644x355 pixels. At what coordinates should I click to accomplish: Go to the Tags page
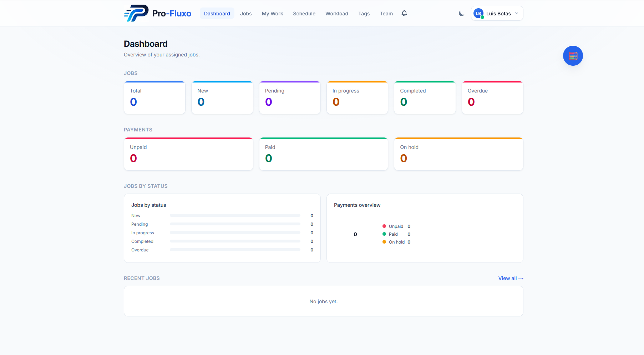(364, 14)
